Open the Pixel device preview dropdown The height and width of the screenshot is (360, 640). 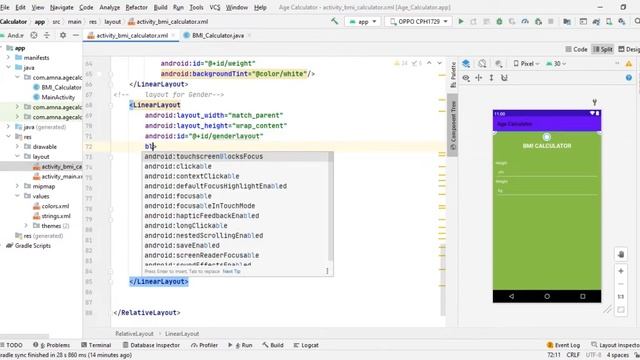point(526,64)
